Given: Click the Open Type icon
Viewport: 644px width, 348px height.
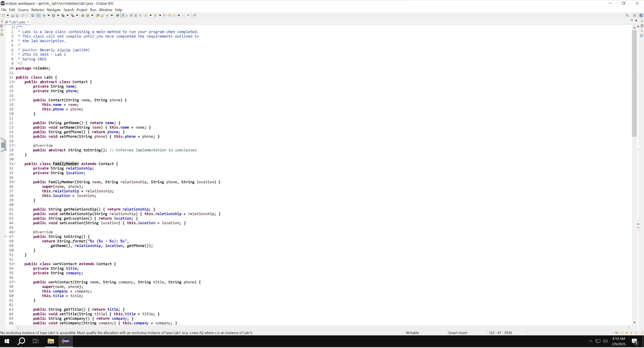Looking at the screenshot, I should (98, 15).
